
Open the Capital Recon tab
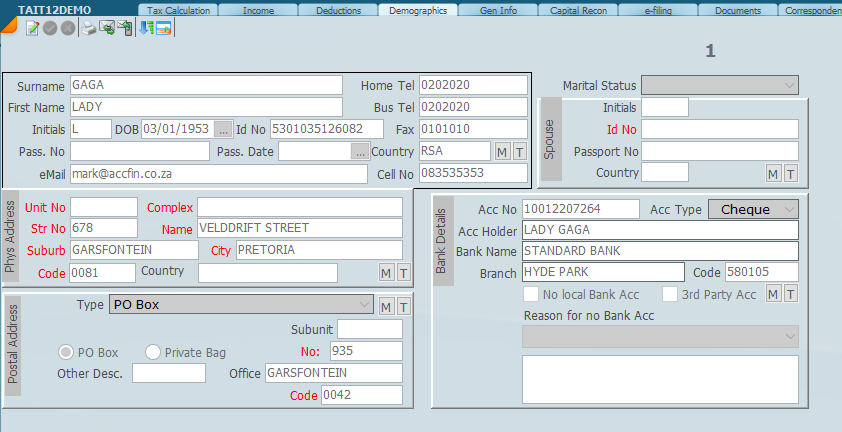pyautogui.click(x=578, y=11)
